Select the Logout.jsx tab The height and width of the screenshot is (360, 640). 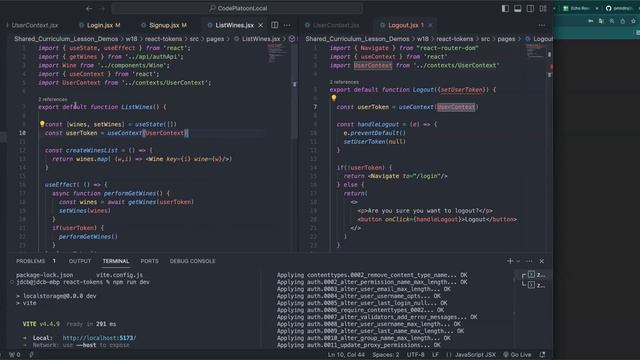coord(405,25)
